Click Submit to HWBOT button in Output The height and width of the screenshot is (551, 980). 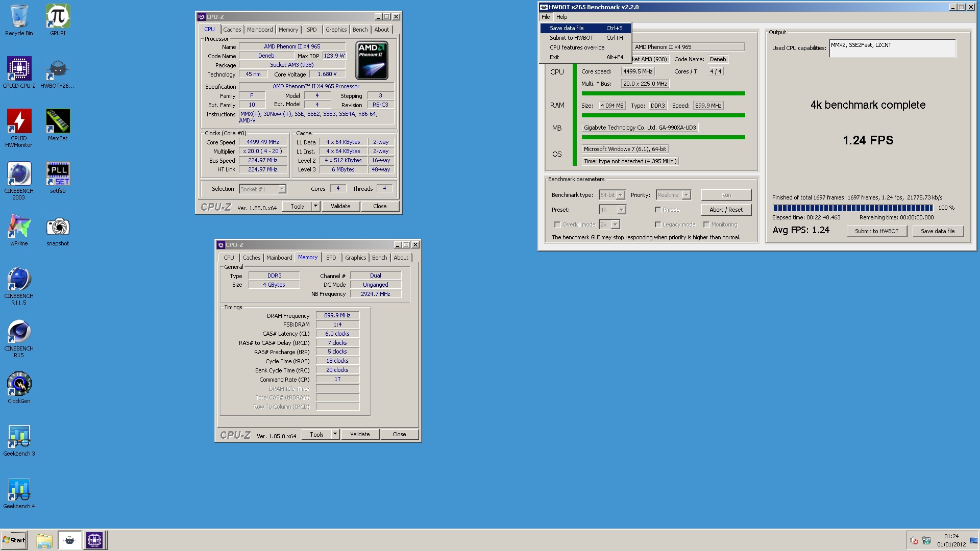[876, 231]
